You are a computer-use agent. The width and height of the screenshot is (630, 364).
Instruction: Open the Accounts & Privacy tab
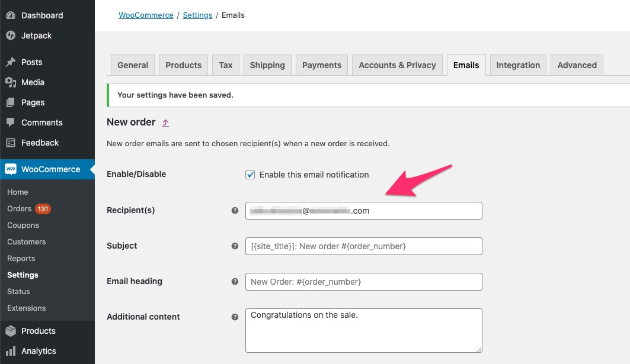click(397, 65)
